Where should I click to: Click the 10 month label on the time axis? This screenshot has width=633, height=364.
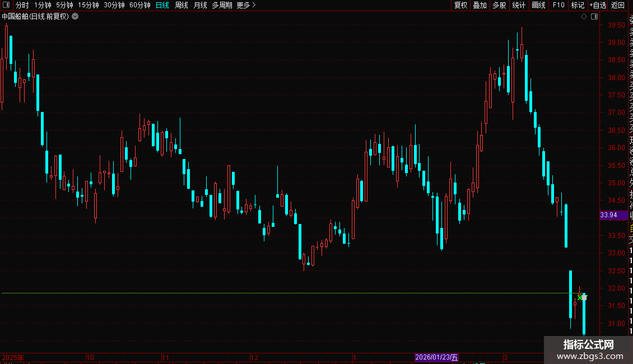tap(90, 357)
